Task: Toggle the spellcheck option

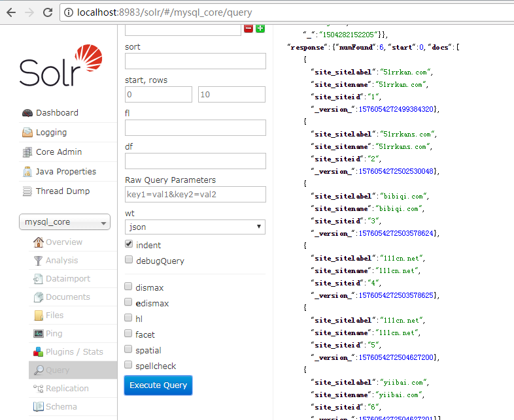Action: (129, 366)
